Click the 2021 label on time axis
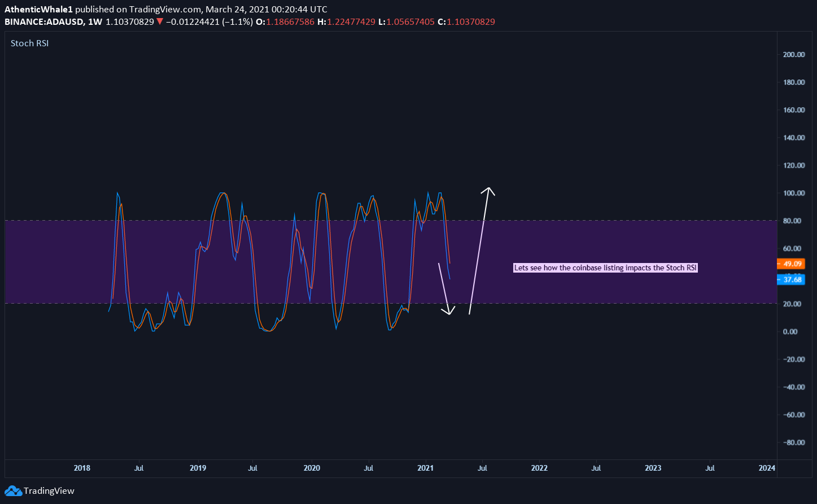This screenshot has height=504, width=817. click(425, 468)
